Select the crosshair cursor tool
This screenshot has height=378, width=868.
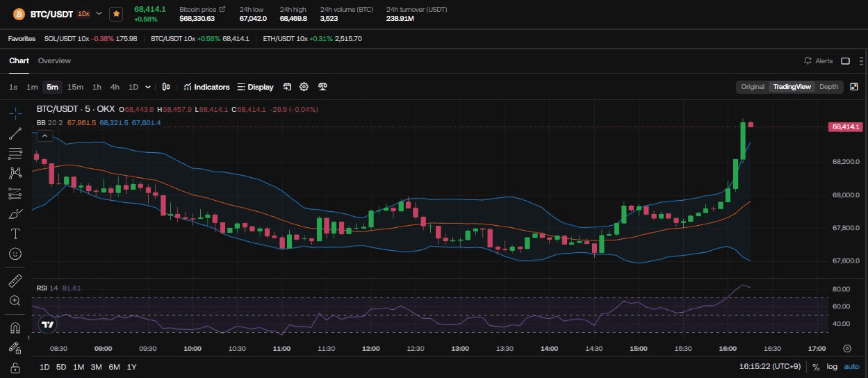[15, 113]
